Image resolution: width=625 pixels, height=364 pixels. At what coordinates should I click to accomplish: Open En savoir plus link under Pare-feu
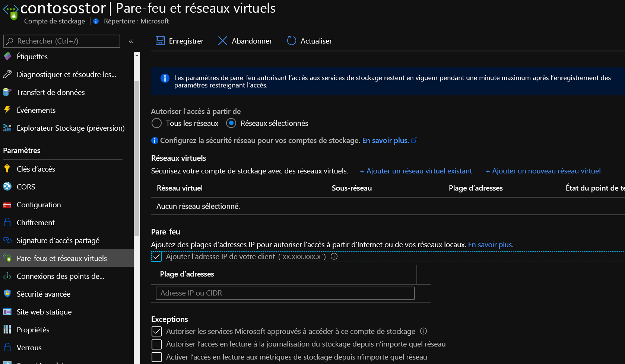tap(491, 245)
